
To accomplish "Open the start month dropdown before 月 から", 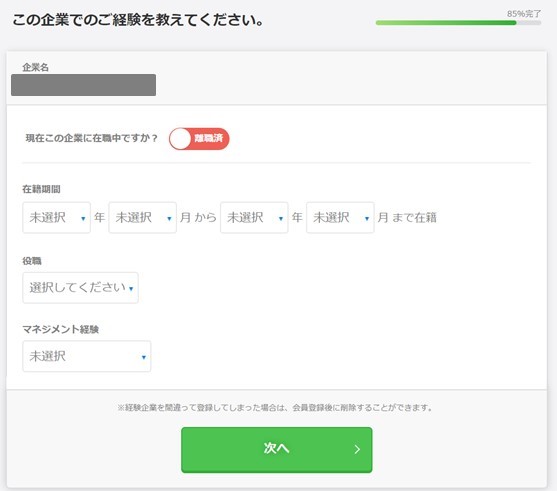I will coord(142,217).
